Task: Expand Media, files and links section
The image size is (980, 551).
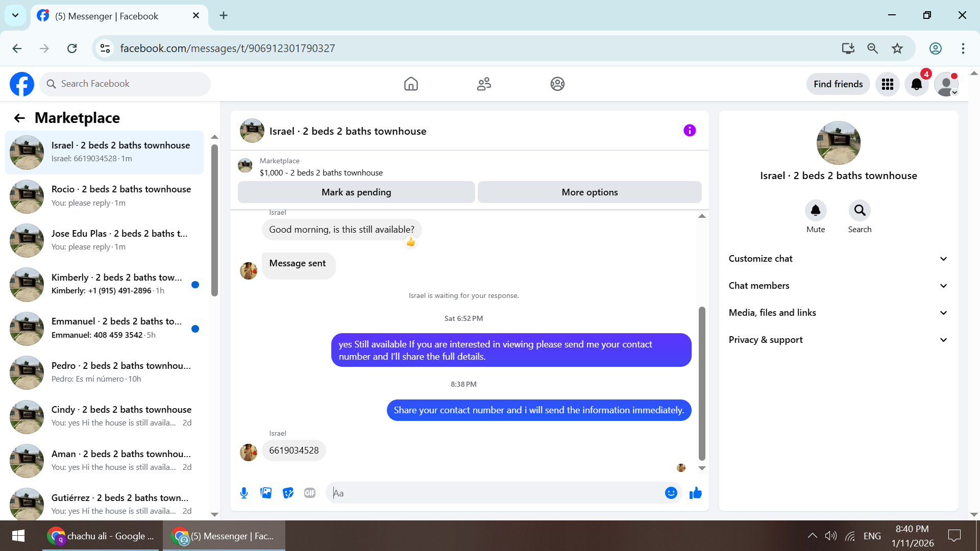Action: tap(839, 313)
